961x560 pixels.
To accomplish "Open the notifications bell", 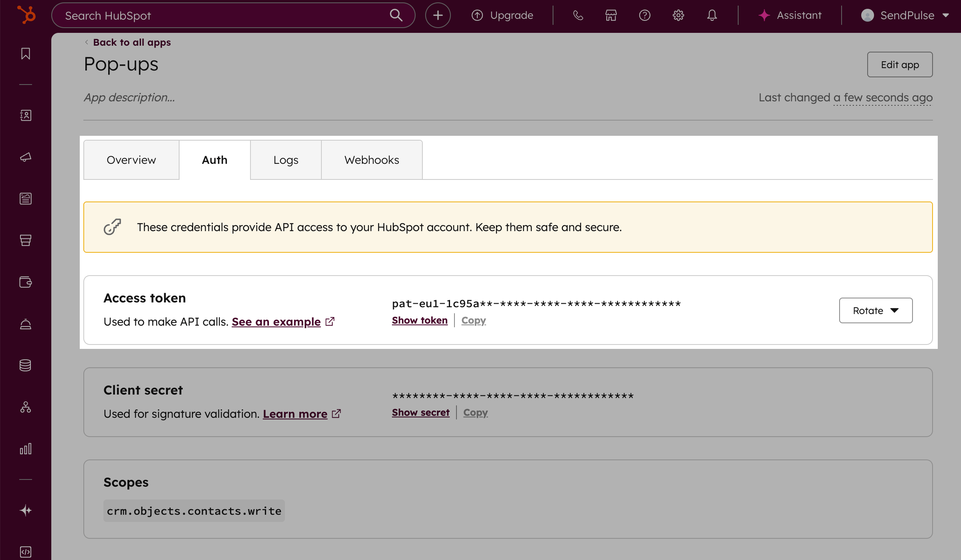I will coord(712,15).
